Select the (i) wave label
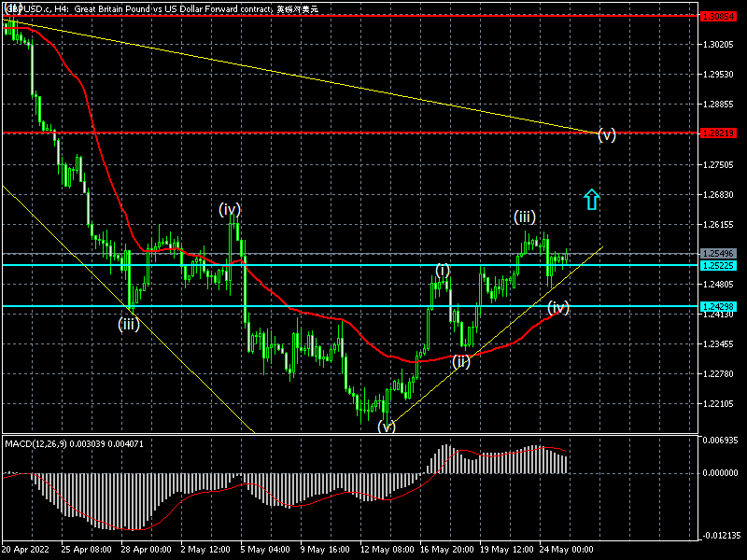The height and width of the screenshot is (560, 747). (443, 271)
